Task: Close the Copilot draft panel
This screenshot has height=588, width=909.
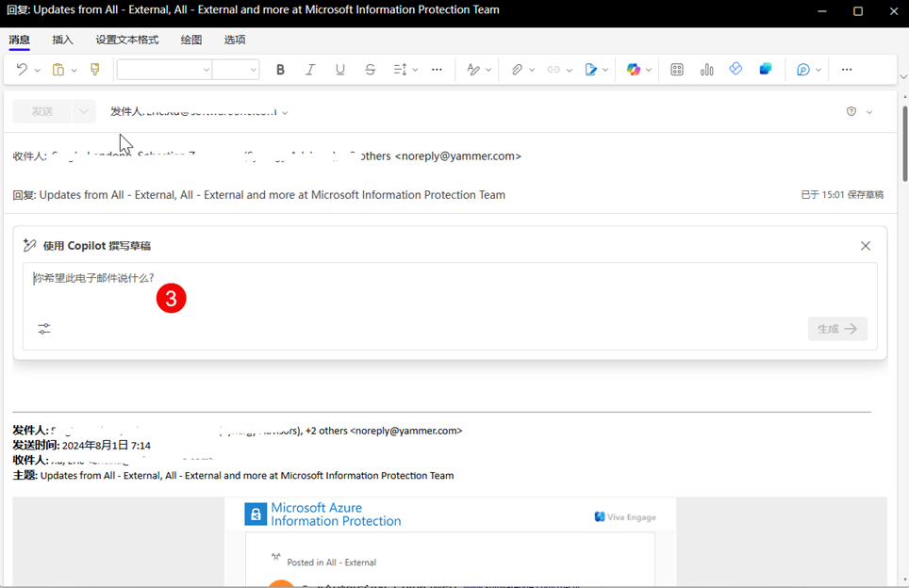Action: pyautogui.click(x=866, y=246)
